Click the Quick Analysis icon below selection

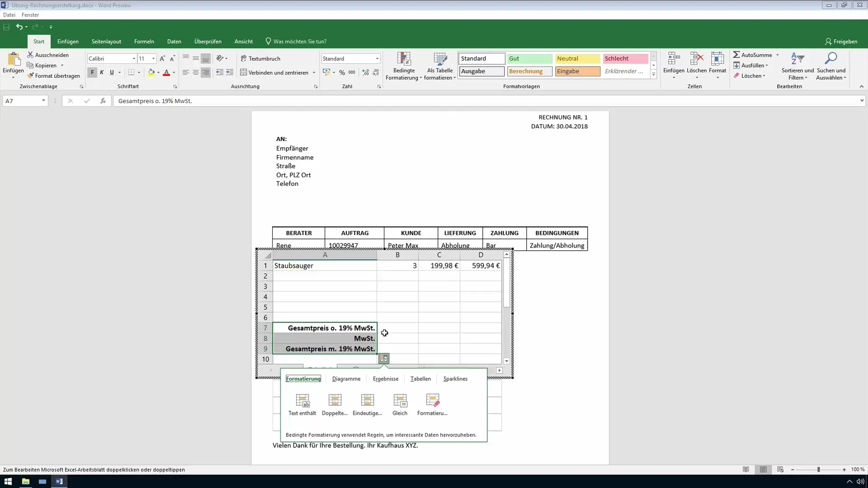tap(383, 359)
